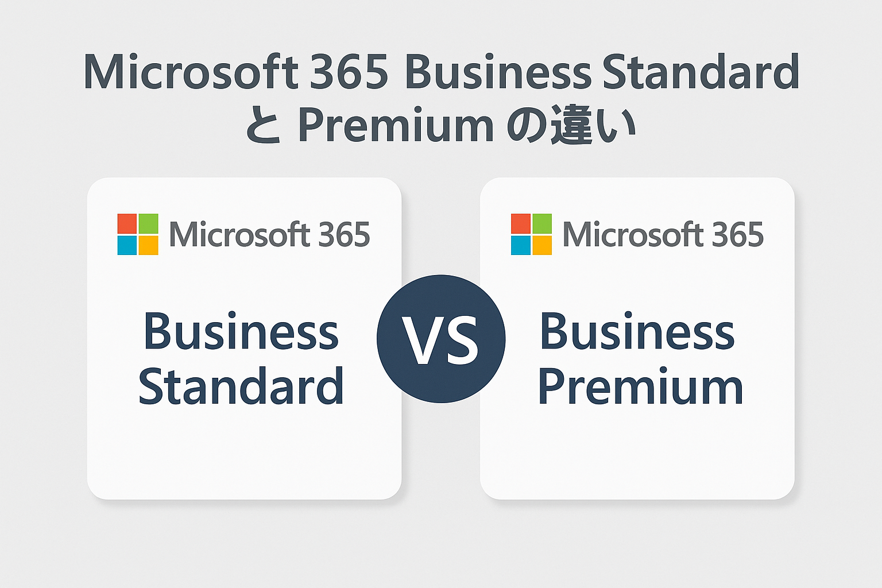Screen dimensions: 882x588
Task: Click the Business Premium text
Action: 640,358
